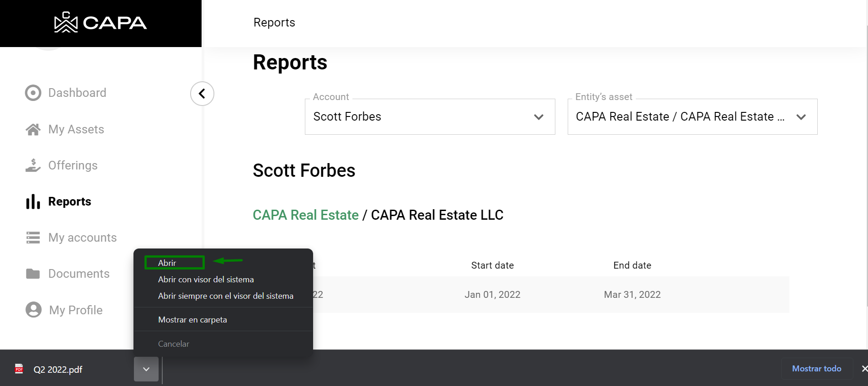Image resolution: width=868 pixels, height=386 pixels.
Task: Click Mostrar todo in downloads bar
Action: point(817,369)
